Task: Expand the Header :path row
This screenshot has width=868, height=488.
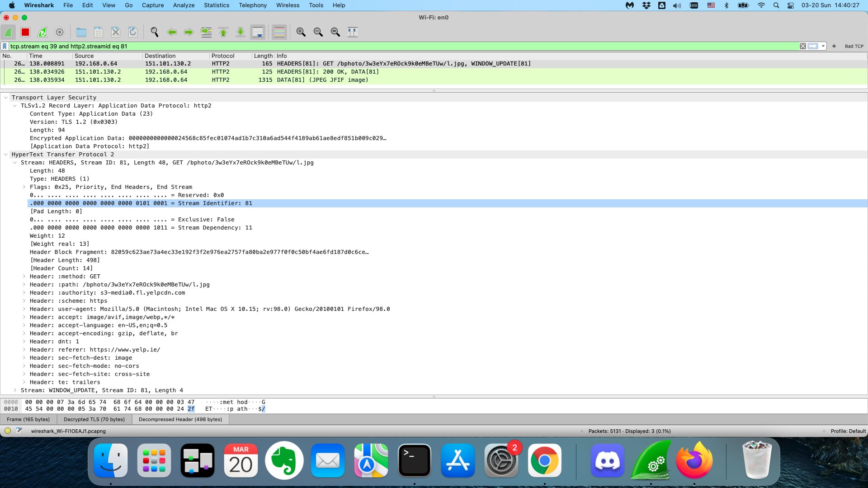Action: pos(24,285)
